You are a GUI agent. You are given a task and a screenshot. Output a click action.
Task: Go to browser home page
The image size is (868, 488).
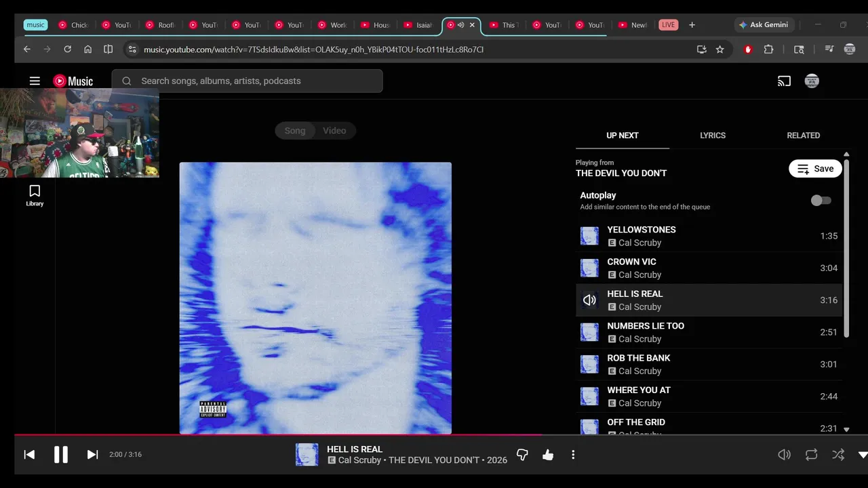click(87, 49)
